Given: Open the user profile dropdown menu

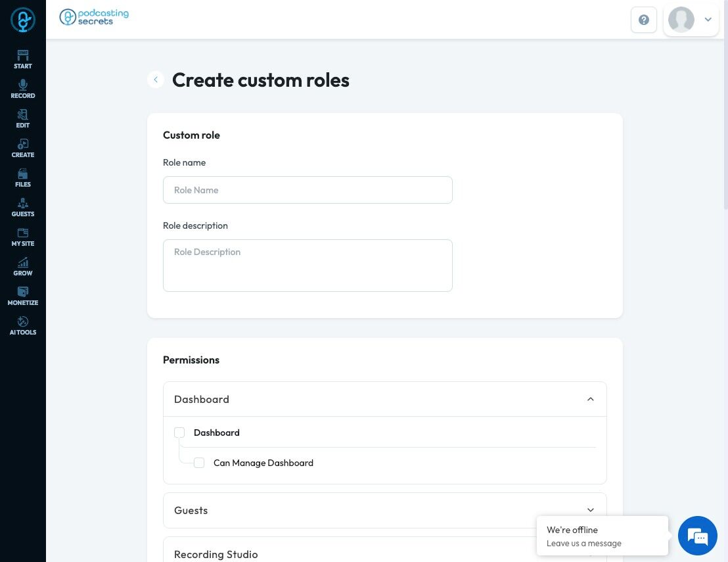Looking at the screenshot, I should pyautogui.click(x=691, y=20).
